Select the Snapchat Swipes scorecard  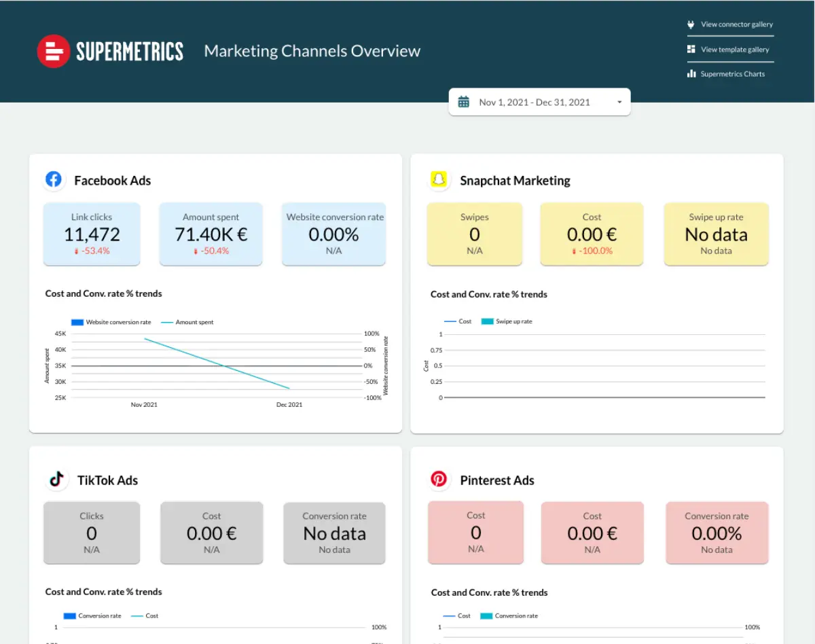[x=475, y=234]
